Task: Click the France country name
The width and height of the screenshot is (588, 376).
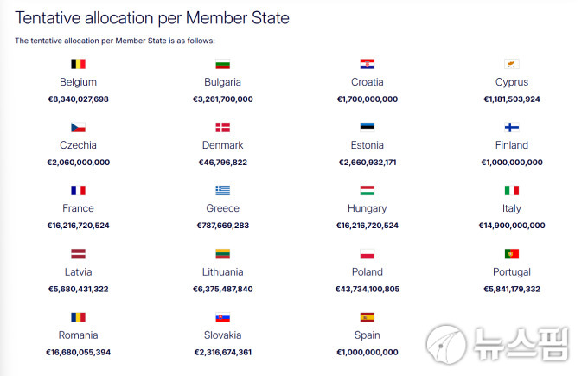Action: click(78, 208)
